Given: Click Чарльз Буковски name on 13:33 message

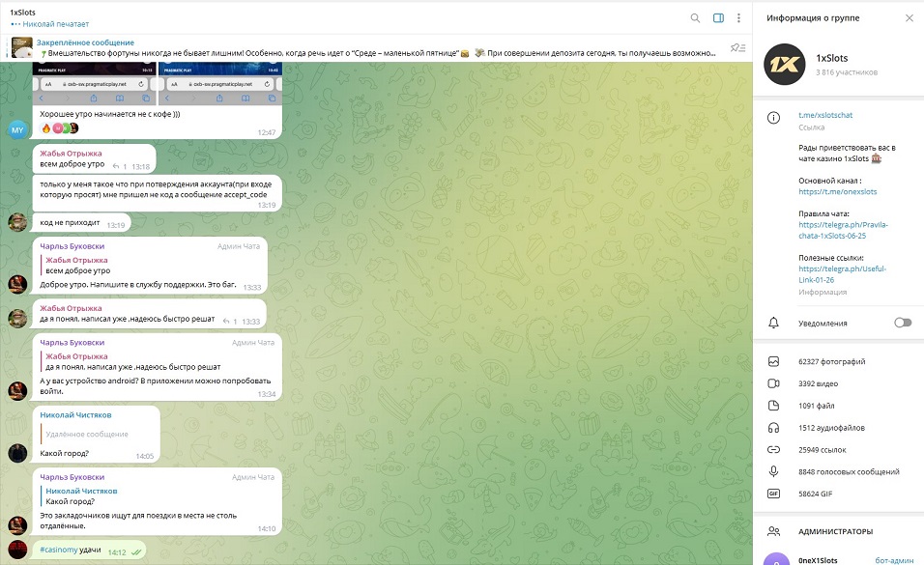Looking at the screenshot, I should point(72,246).
